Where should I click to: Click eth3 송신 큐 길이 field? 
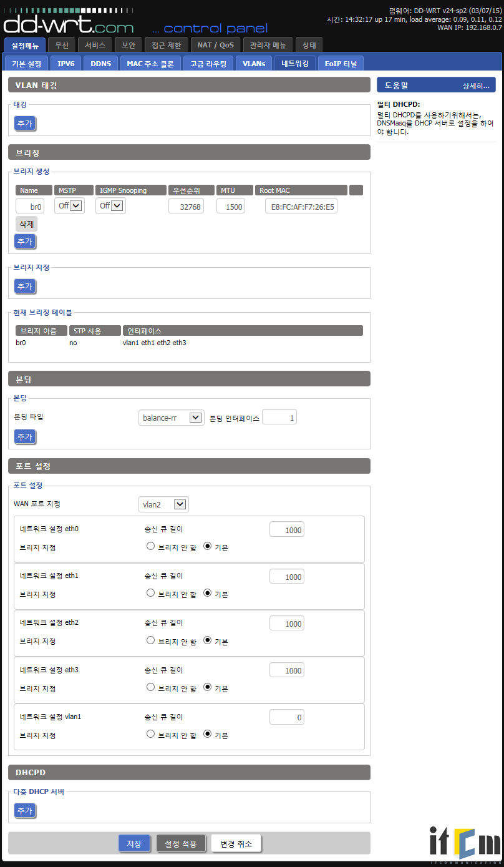click(x=287, y=670)
